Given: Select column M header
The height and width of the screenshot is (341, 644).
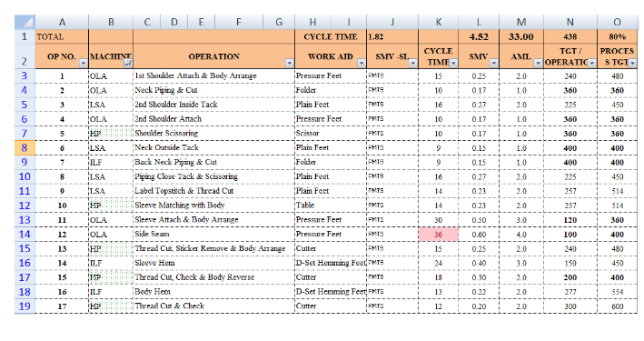Looking at the screenshot, I should click(521, 22).
